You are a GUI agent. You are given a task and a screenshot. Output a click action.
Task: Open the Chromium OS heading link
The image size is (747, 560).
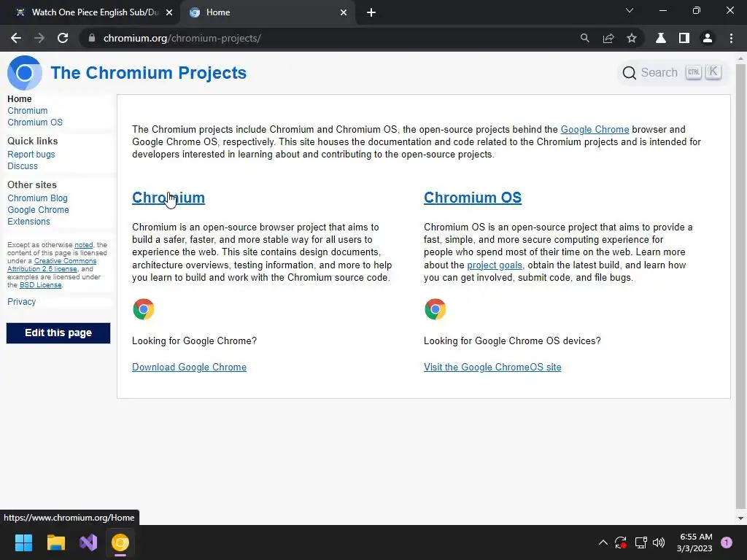(473, 198)
